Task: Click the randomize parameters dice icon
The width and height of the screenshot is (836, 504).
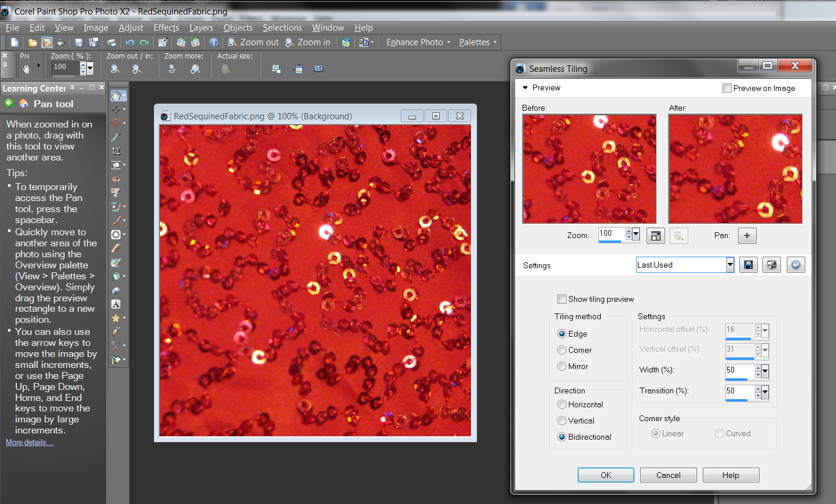Action: point(772,265)
